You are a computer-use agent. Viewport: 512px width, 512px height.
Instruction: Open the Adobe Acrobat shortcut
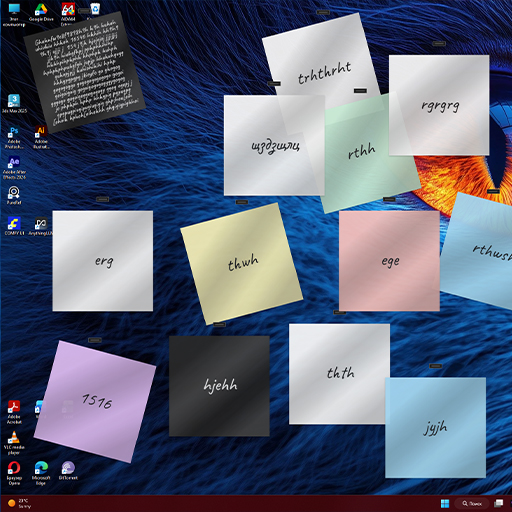(x=14, y=412)
